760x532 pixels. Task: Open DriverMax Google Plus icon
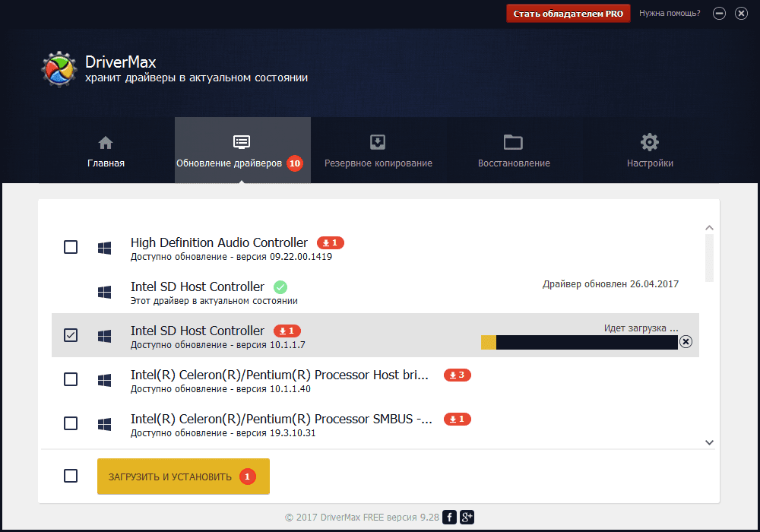[x=467, y=518]
